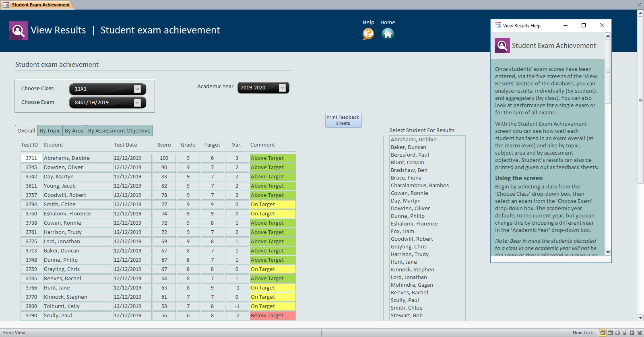The height and width of the screenshot is (337, 644).
Task: Click Test ID 3766 for Hunt, Jane
Action: coord(31,288)
